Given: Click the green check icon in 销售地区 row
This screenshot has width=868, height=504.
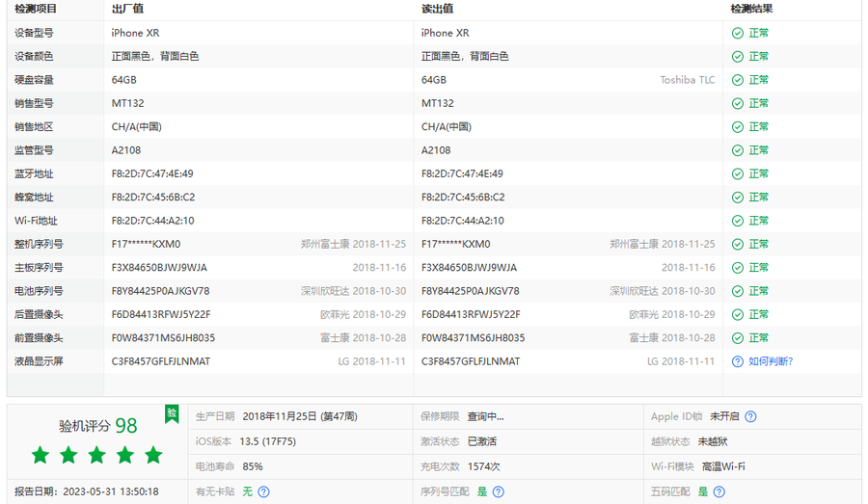Looking at the screenshot, I should click(x=738, y=127).
